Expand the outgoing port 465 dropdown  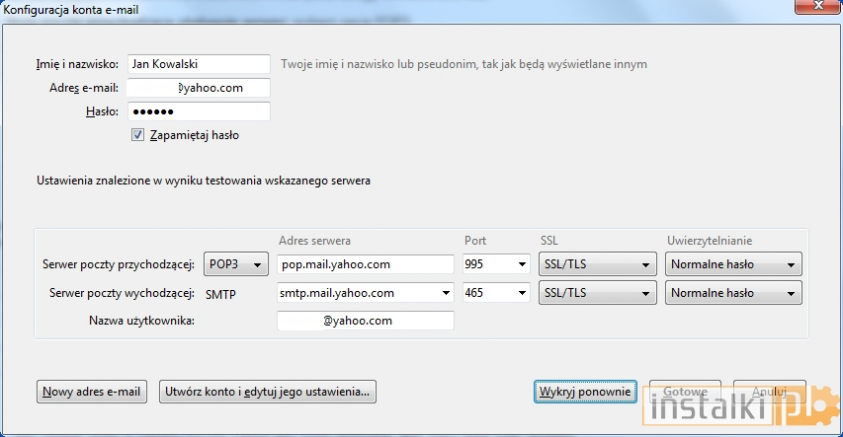tap(495, 293)
